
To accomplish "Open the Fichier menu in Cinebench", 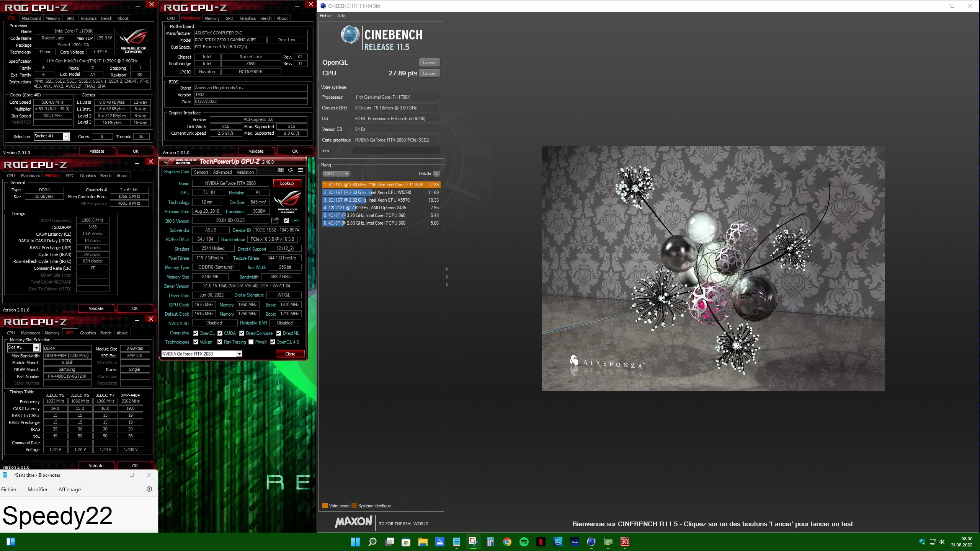I will [x=326, y=16].
